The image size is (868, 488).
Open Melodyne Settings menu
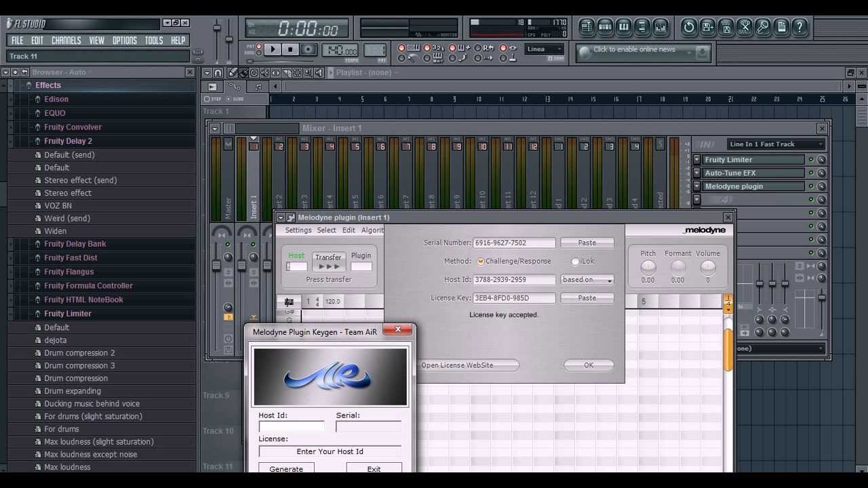pyautogui.click(x=298, y=230)
